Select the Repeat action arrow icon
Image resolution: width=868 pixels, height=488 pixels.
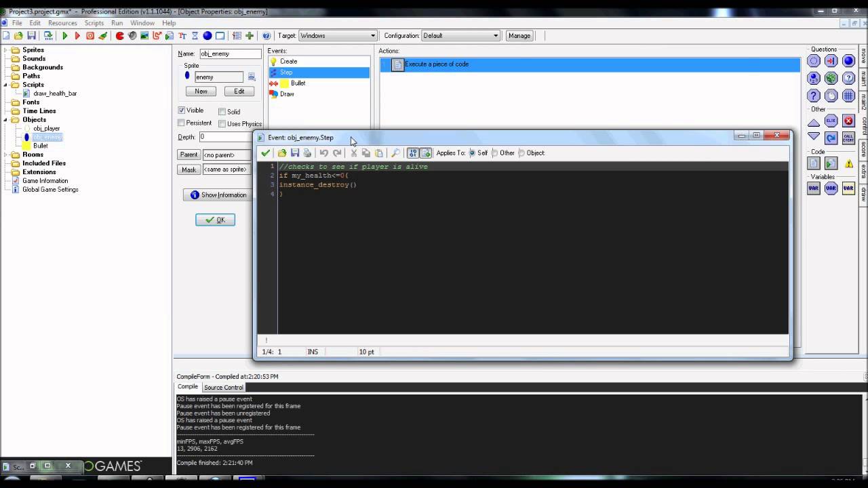click(831, 138)
